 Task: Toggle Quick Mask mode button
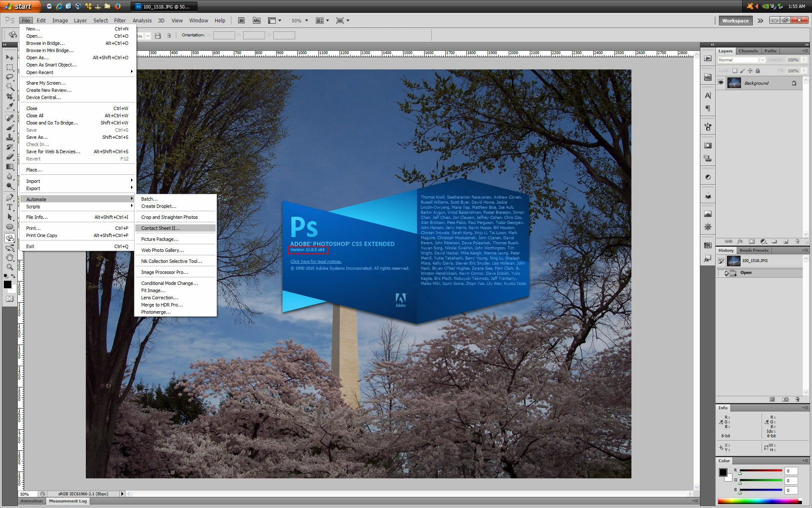pos(10,298)
